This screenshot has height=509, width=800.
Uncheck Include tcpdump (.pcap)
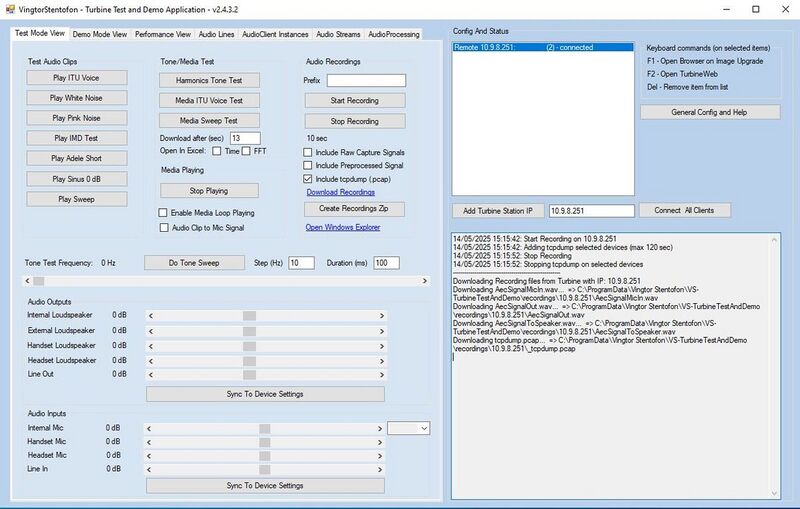[x=308, y=179]
